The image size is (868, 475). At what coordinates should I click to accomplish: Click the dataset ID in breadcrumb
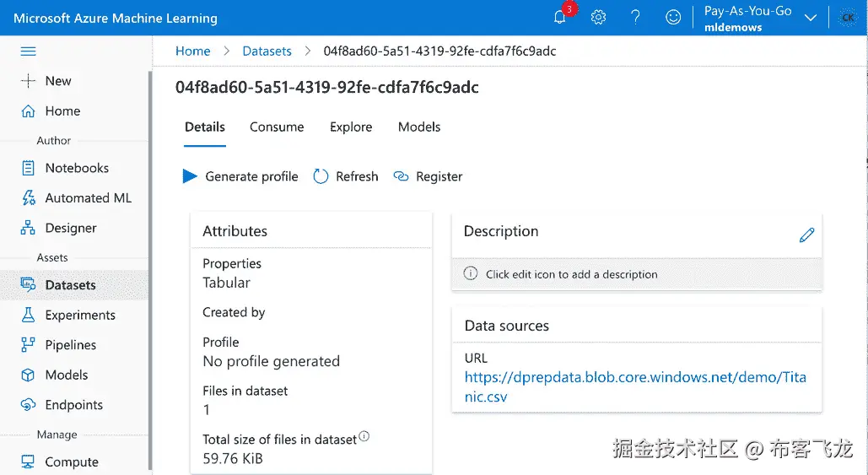pyautogui.click(x=439, y=51)
